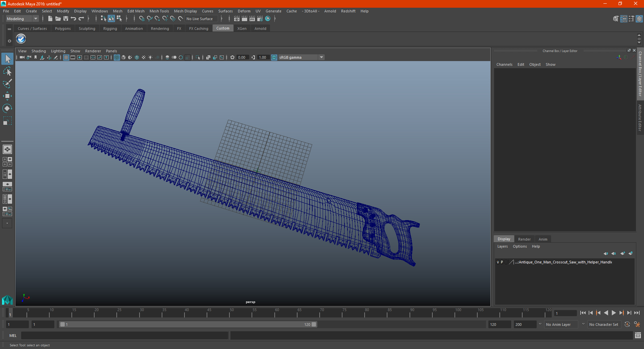Toggle the blue ON color management button
The height and width of the screenshot is (349, 644).
tap(274, 57)
